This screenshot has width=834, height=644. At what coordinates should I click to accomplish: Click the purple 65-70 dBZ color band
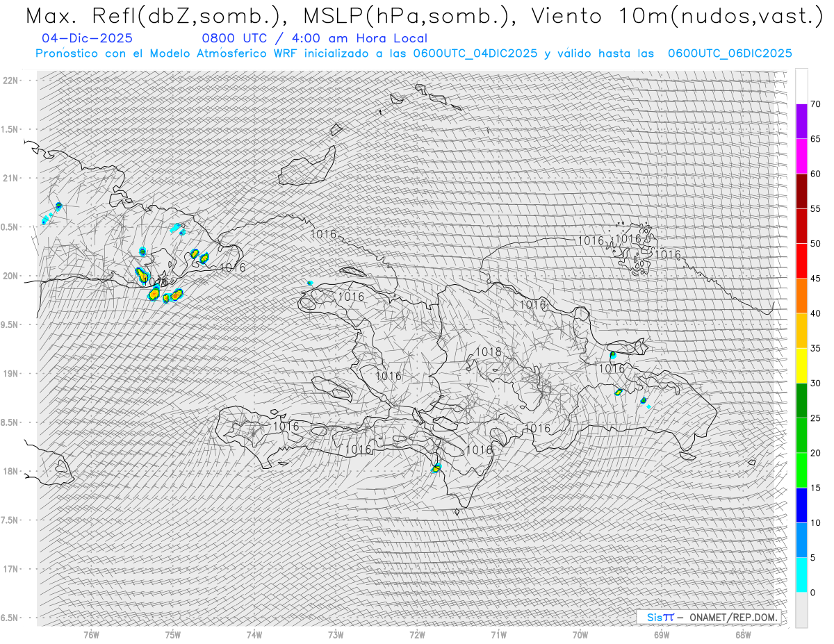(x=801, y=122)
